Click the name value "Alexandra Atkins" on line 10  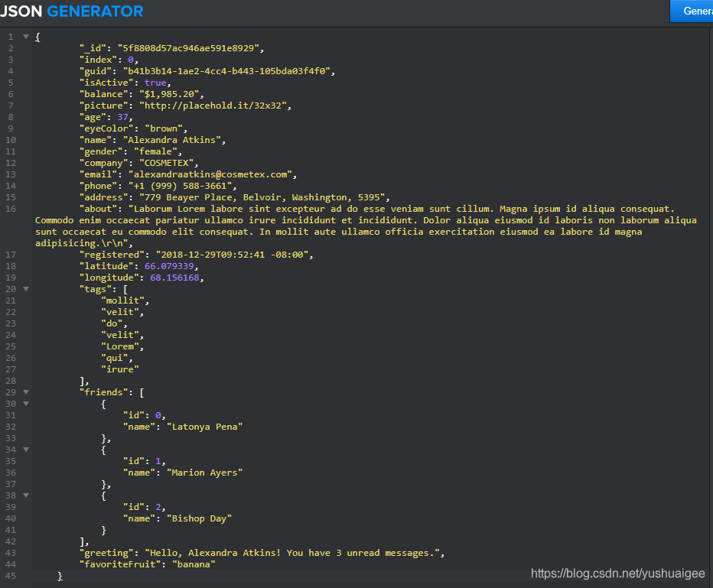pyautogui.click(x=172, y=140)
